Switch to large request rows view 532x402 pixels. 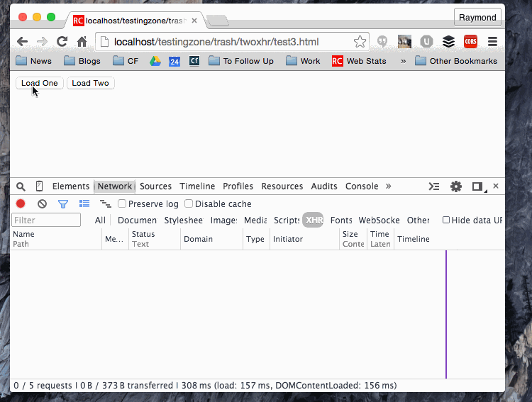[84, 203]
